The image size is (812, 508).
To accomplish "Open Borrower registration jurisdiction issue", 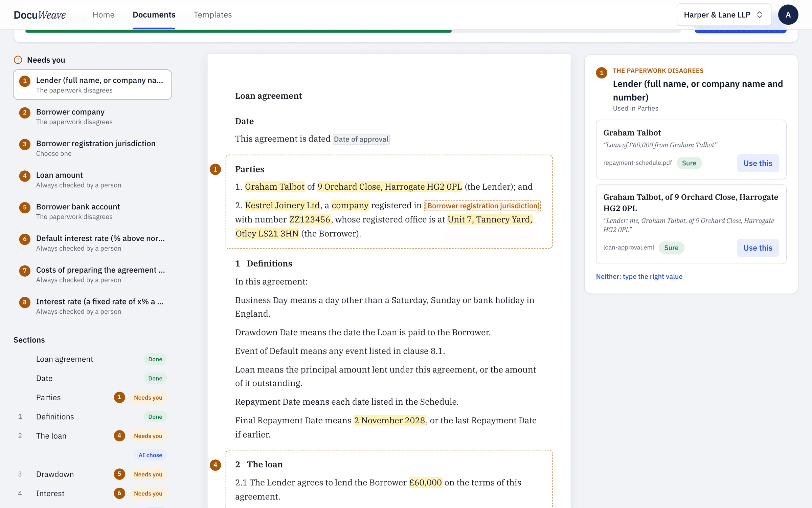I will point(92,148).
